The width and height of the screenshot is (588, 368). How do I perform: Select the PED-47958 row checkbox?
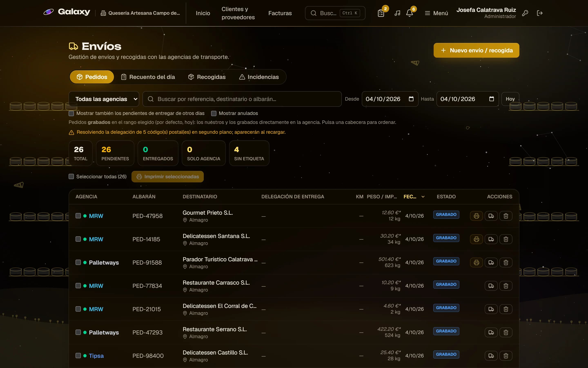pos(78,216)
